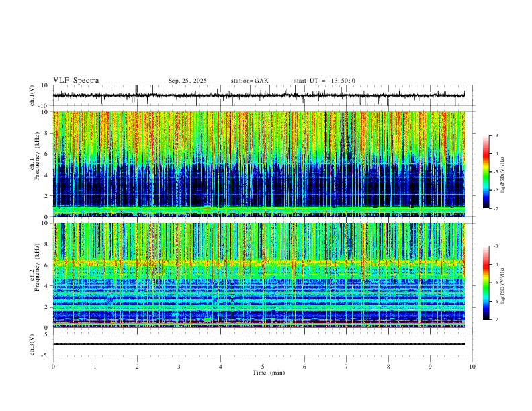Viewport: 532px width, 411px height.
Task: Click the 'station=GAK' label
Action: pos(249,81)
